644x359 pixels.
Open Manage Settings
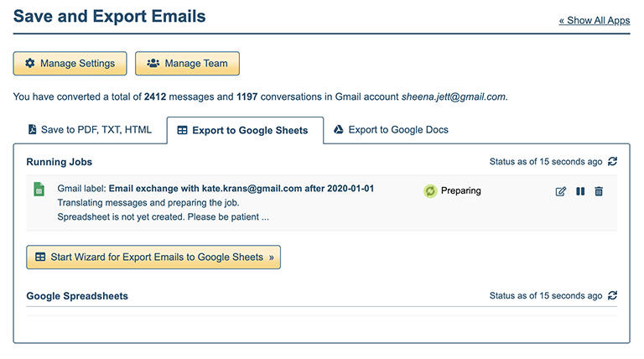pos(70,63)
